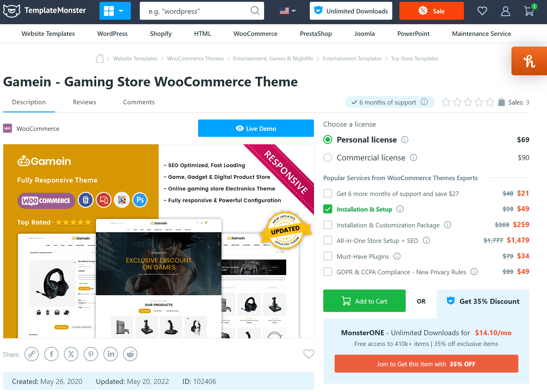547x392 pixels.
Task: Click Unlimited Downloads button
Action: point(351,11)
